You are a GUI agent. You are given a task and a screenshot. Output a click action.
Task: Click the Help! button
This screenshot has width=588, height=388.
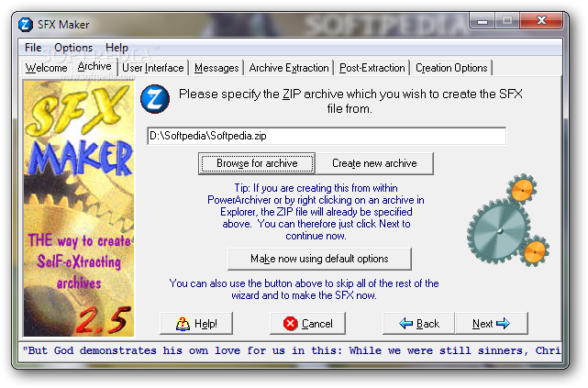pyautogui.click(x=196, y=324)
